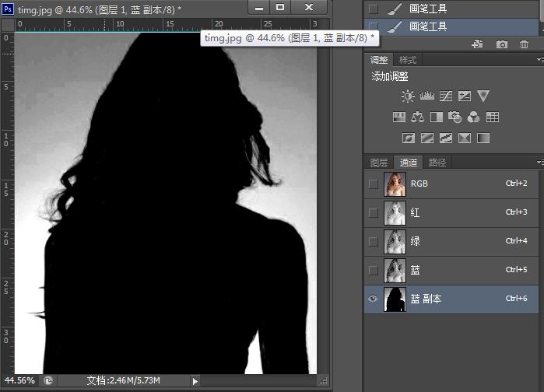Add a Brightness/Contrast adjustment
This screenshot has width=544, height=392.
(x=408, y=96)
